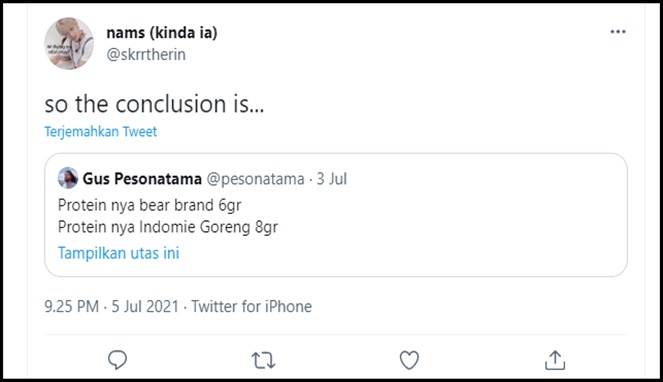Click the Indomie Goreng 8gr text line
This screenshot has height=382, width=663.
click(x=168, y=227)
